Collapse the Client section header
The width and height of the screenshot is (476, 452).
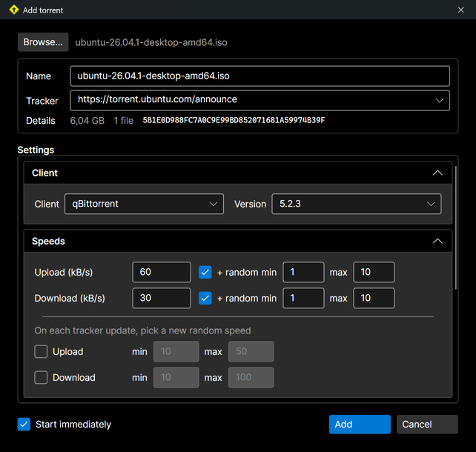[x=238, y=173]
